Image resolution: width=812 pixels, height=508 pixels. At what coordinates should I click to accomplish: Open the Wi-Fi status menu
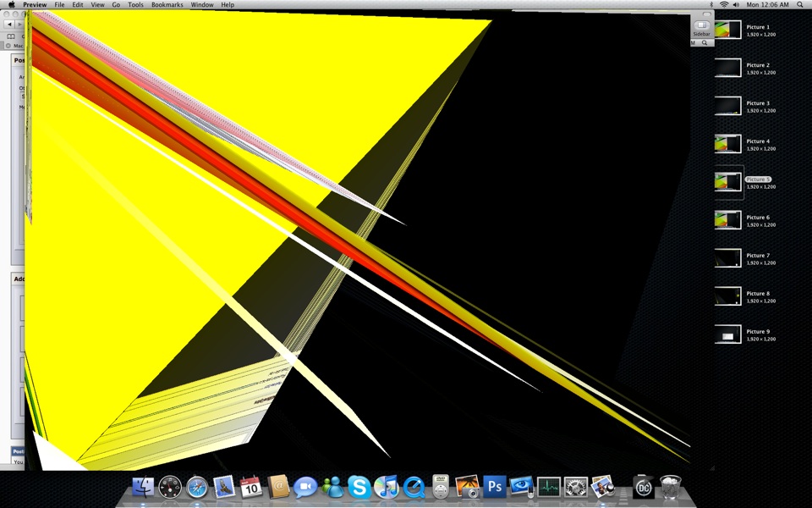click(724, 4)
